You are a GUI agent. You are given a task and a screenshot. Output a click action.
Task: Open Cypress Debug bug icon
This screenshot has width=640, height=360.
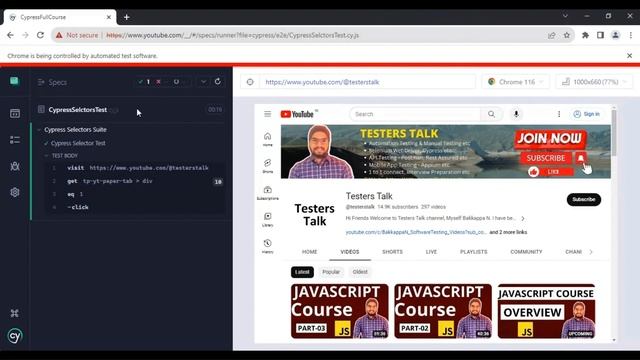[15, 166]
